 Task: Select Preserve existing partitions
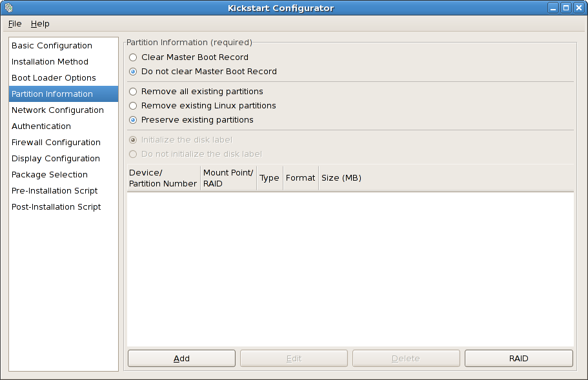133,120
